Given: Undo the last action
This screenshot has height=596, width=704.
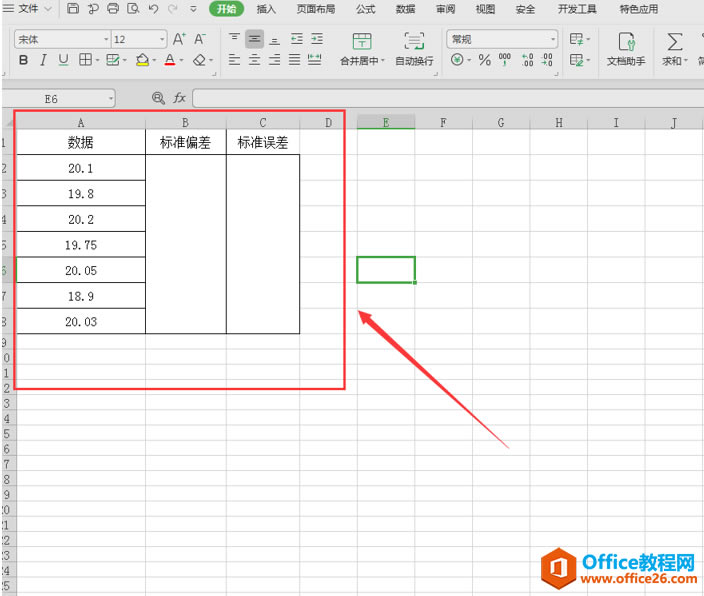Looking at the screenshot, I should tap(154, 8).
